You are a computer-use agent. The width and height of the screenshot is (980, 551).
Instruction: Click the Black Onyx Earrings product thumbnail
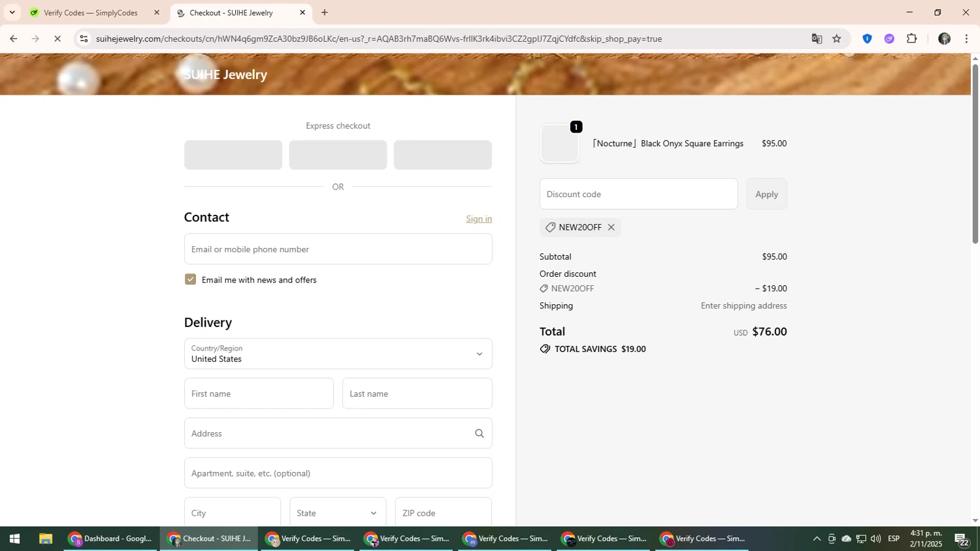pyautogui.click(x=560, y=144)
